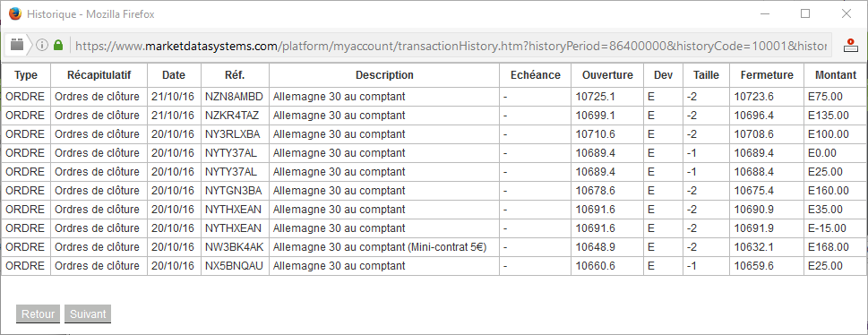Click reference NZN8AMBD cell
868x335 pixels.
click(235, 97)
